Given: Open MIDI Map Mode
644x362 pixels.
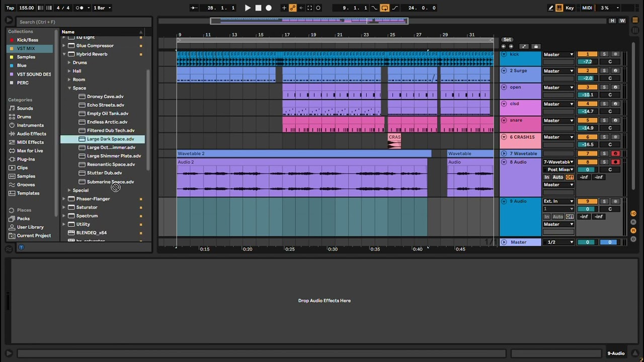Looking at the screenshot, I should coord(587,8).
